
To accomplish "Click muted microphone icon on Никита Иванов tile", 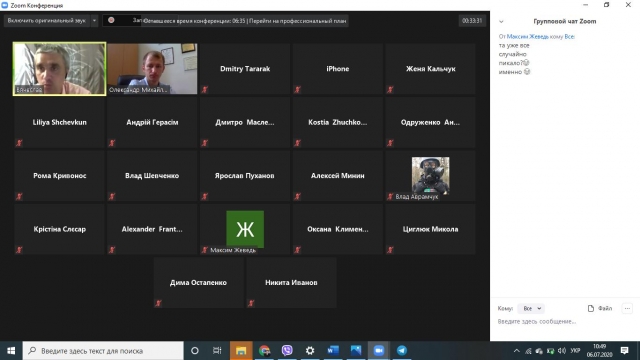I will (251, 303).
